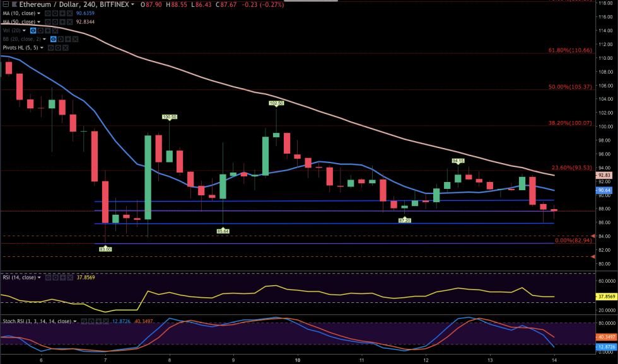Screen dimensions: 618x364
Task: Show the hidden Vol (20) indicator
Action: 33,30
